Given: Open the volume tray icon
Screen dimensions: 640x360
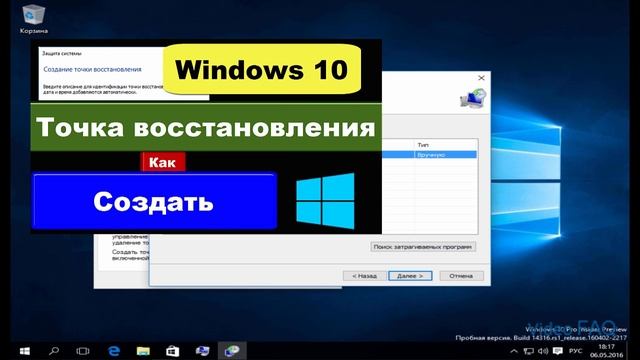Looking at the screenshot, I should (x=543, y=351).
